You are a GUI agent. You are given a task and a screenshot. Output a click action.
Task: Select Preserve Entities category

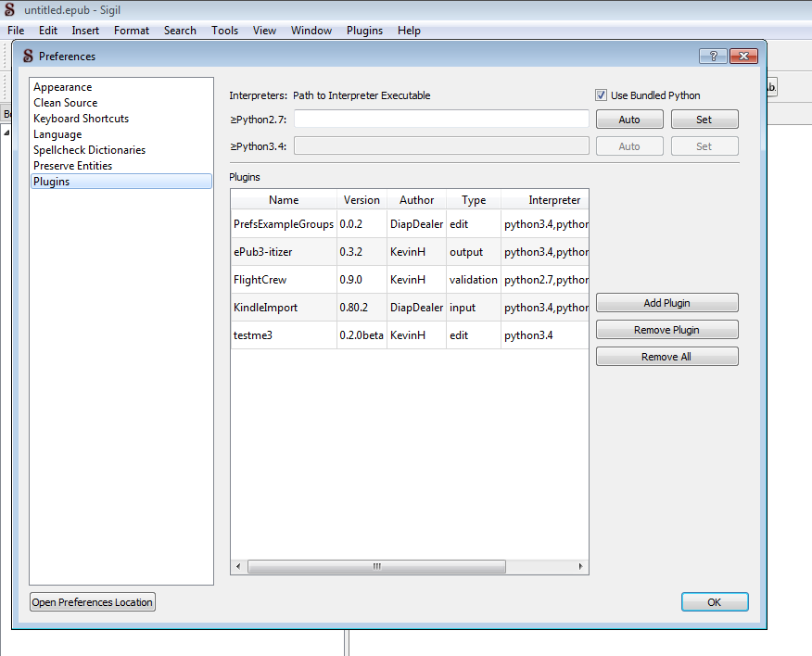[x=121, y=166]
